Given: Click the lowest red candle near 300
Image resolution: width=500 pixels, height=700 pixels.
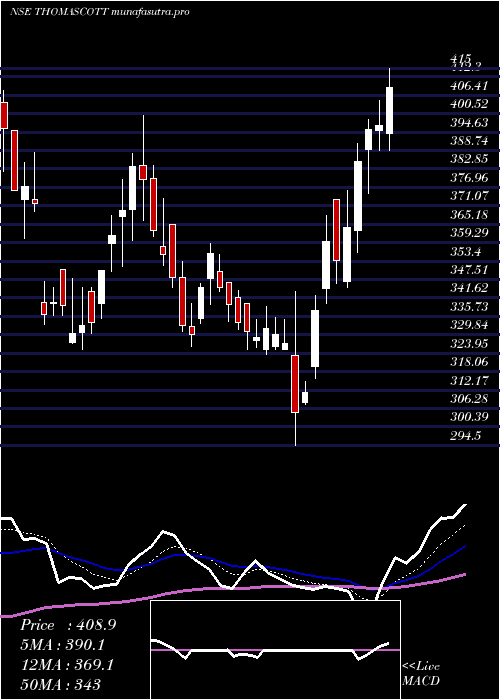Looking at the screenshot, I should pos(295,384).
